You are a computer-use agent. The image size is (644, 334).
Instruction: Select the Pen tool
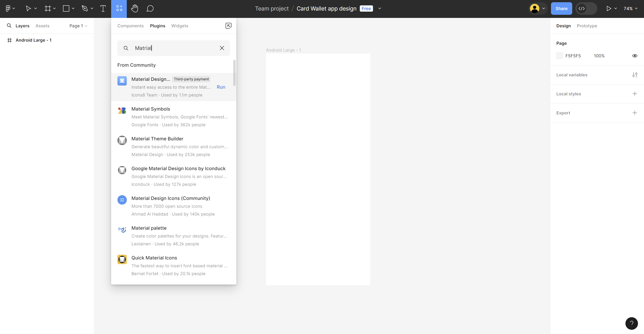coord(85,9)
